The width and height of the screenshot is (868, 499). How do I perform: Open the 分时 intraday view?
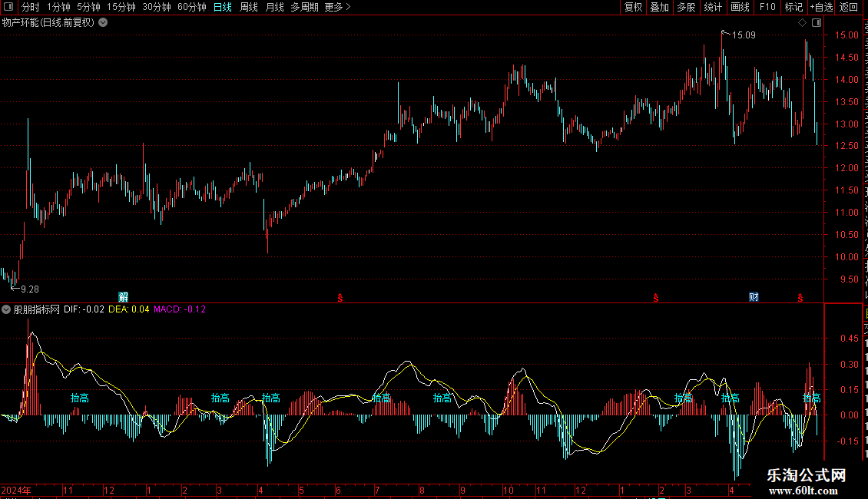(31, 7)
